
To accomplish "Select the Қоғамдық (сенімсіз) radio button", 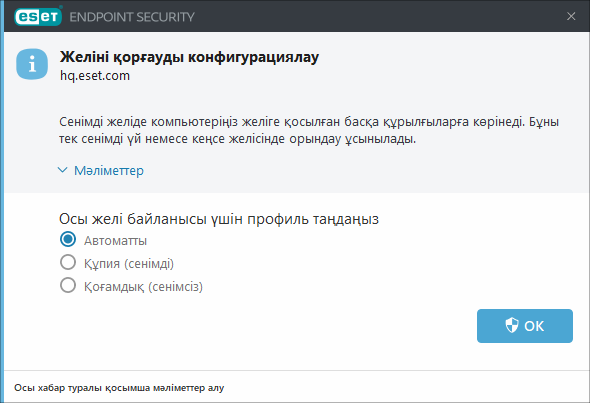I will pyautogui.click(x=68, y=286).
